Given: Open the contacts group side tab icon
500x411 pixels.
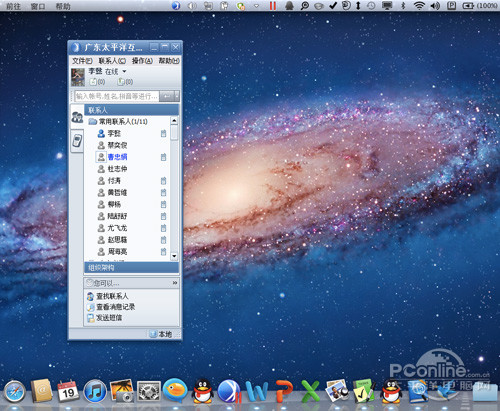Looking at the screenshot, I should [x=77, y=117].
